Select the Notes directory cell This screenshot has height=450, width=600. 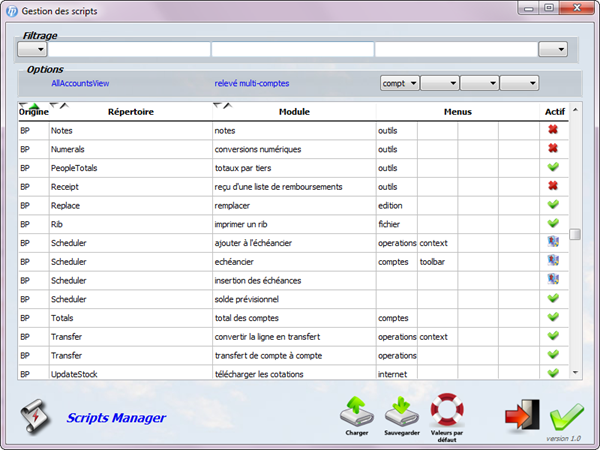pos(131,131)
